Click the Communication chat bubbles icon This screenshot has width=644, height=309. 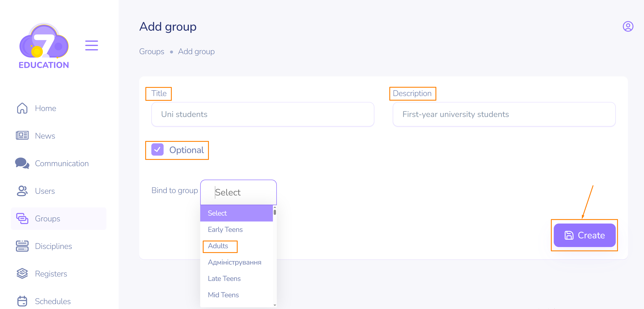[22, 163]
